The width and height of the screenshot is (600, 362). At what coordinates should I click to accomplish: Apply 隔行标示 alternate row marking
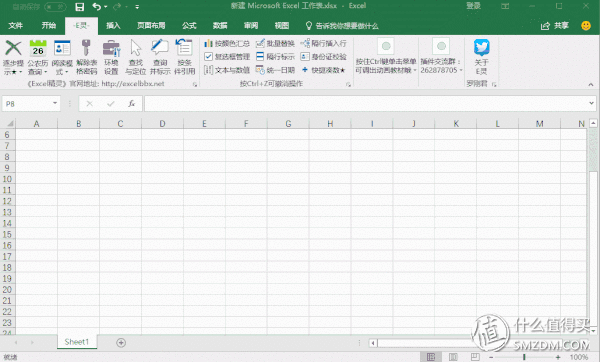275,57
